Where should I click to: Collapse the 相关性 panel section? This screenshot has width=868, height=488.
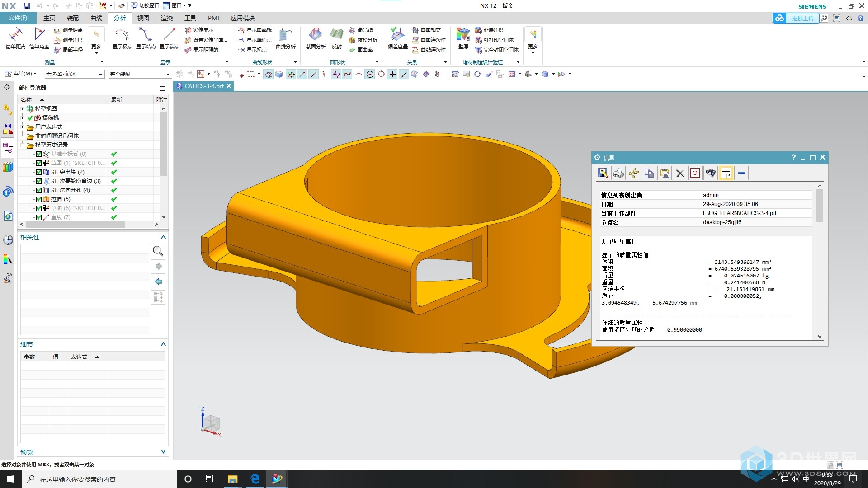tap(163, 237)
